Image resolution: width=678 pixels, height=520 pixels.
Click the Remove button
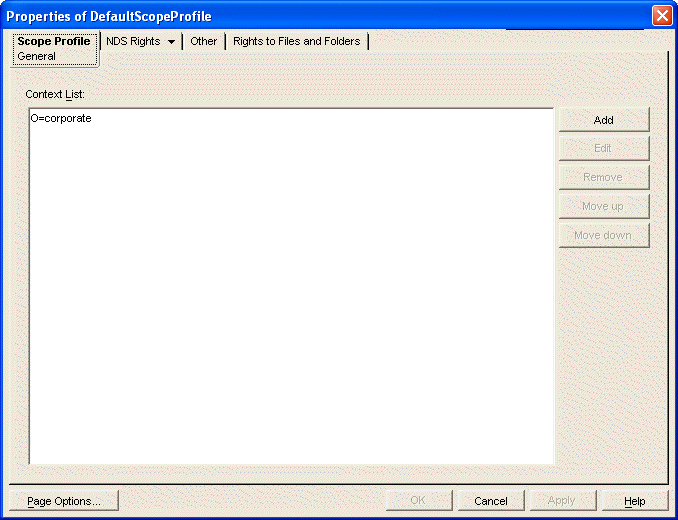[604, 178]
